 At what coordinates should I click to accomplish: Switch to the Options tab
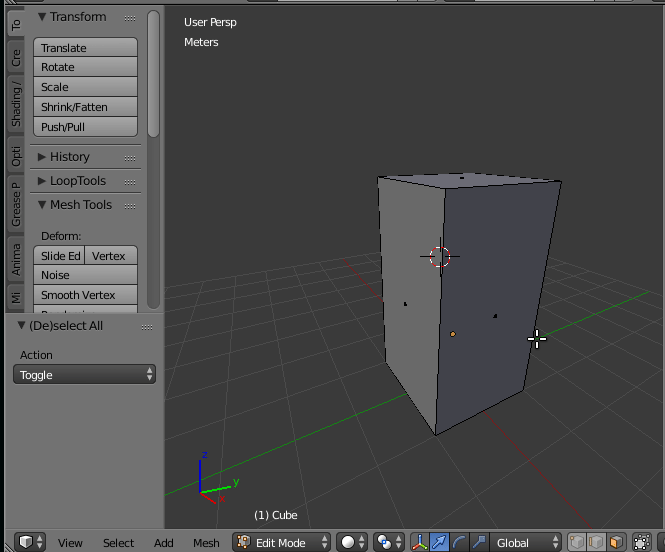16,156
